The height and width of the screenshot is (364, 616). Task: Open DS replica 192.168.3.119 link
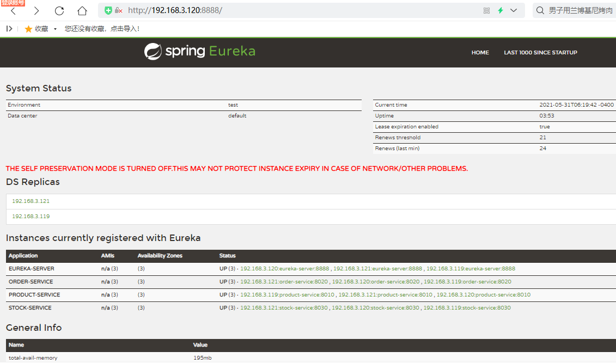(x=31, y=217)
